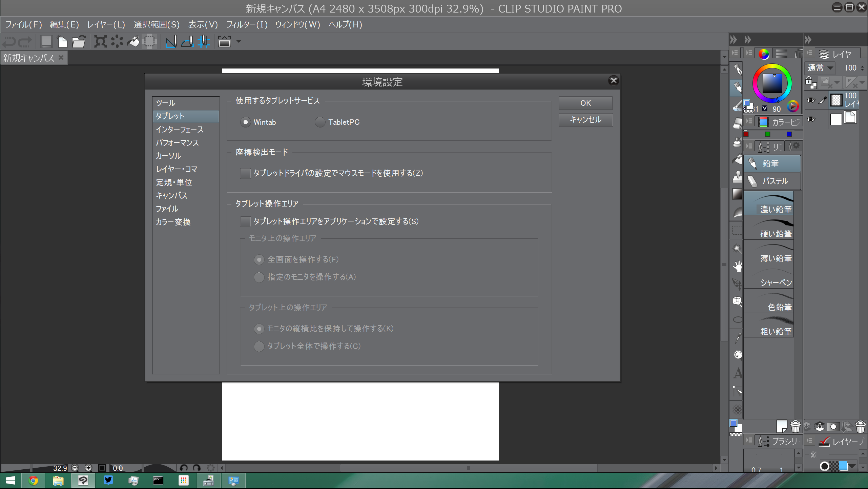Click the Open file folder icon

pyautogui.click(x=79, y=42)
